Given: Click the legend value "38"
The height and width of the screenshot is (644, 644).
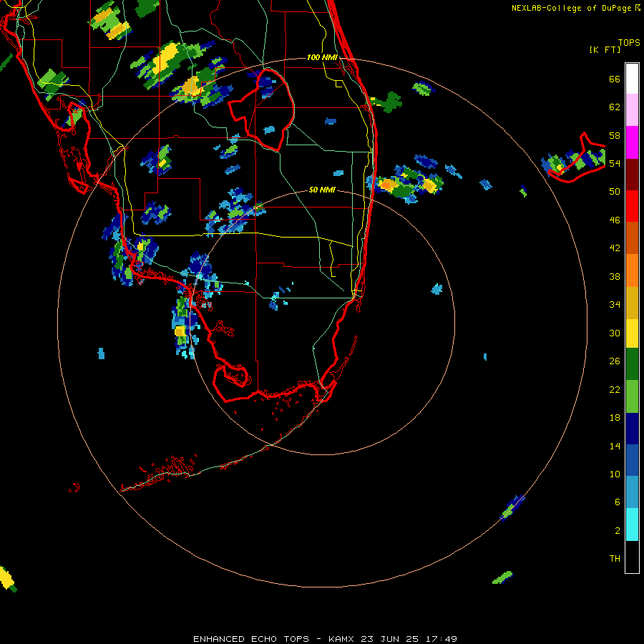Looking at the screenshot, I should tap(615, 276).
